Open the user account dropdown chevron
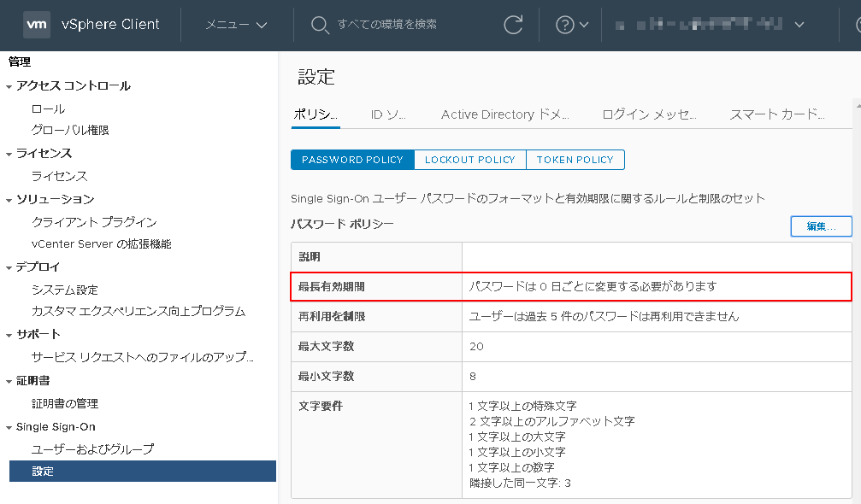This screenshot has width=861, height=504. click(x=799, y=25)
